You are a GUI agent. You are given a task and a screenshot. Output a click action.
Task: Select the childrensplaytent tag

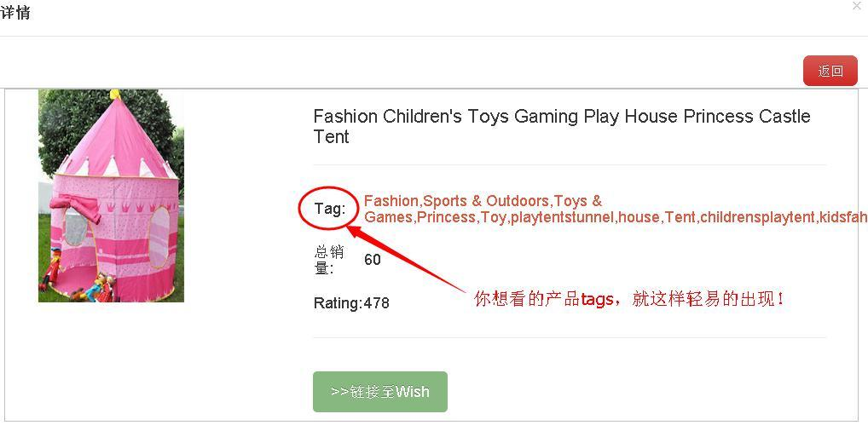757,217
